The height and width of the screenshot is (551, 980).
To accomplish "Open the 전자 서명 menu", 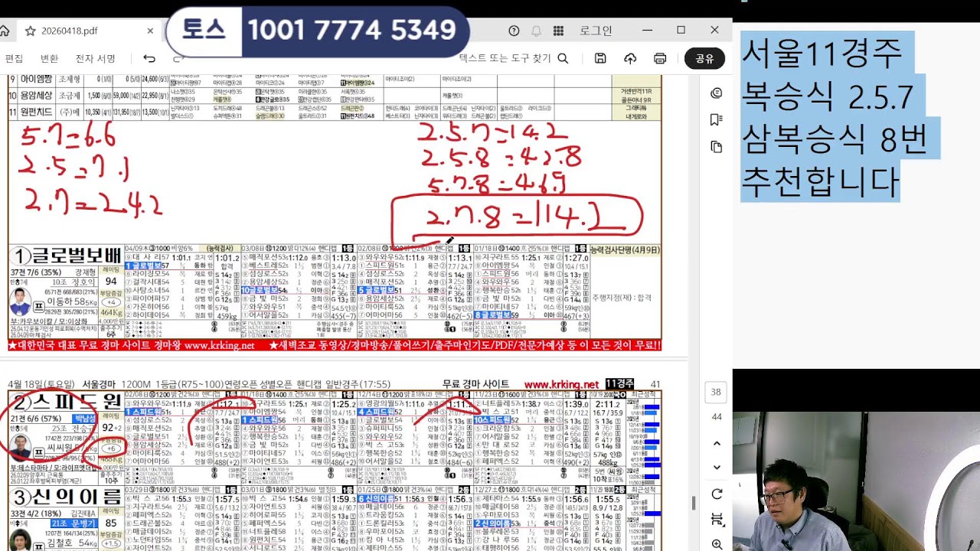I will click(96, 58).
